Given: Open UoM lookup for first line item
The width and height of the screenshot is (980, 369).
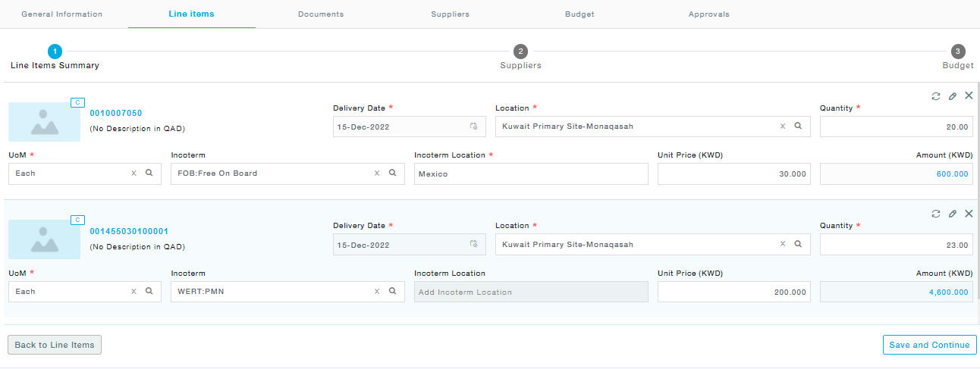Looking at the screenshot, I should 149,174.
